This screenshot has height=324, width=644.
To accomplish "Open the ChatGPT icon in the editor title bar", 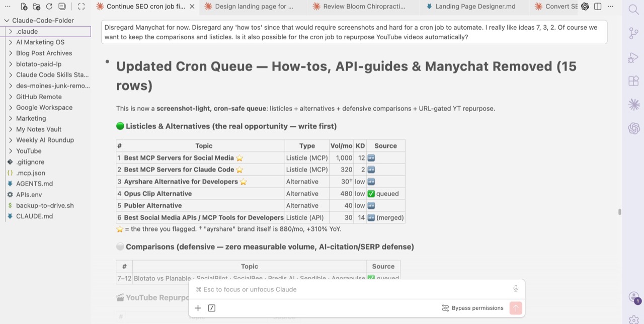I will click(x=585, y=7).
